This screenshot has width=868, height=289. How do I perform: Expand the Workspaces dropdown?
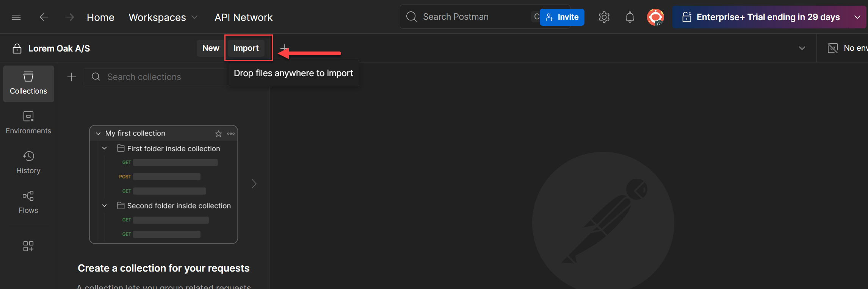pyautogui.click(x=163, y=17)
